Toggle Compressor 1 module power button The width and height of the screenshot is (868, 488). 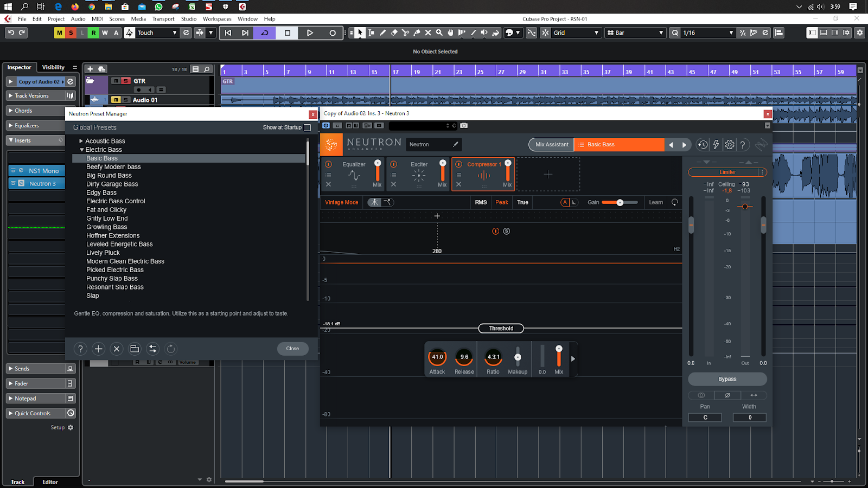(x=458, y=164)
